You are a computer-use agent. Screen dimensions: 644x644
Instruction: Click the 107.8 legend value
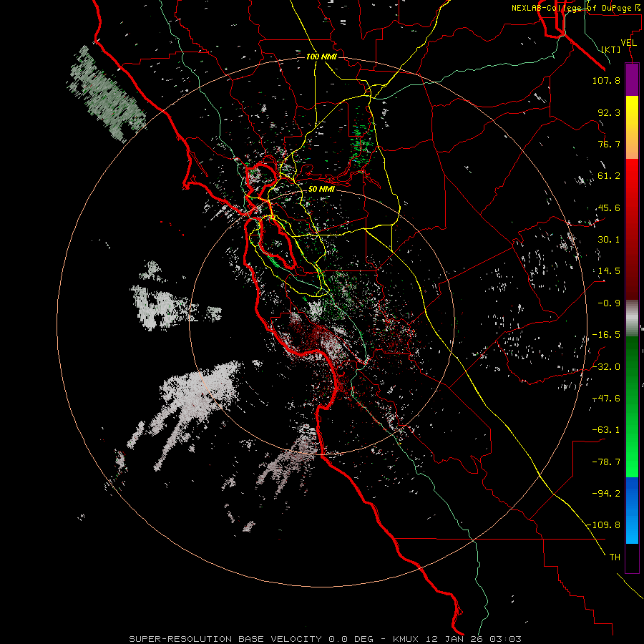(x=606, y=80)
